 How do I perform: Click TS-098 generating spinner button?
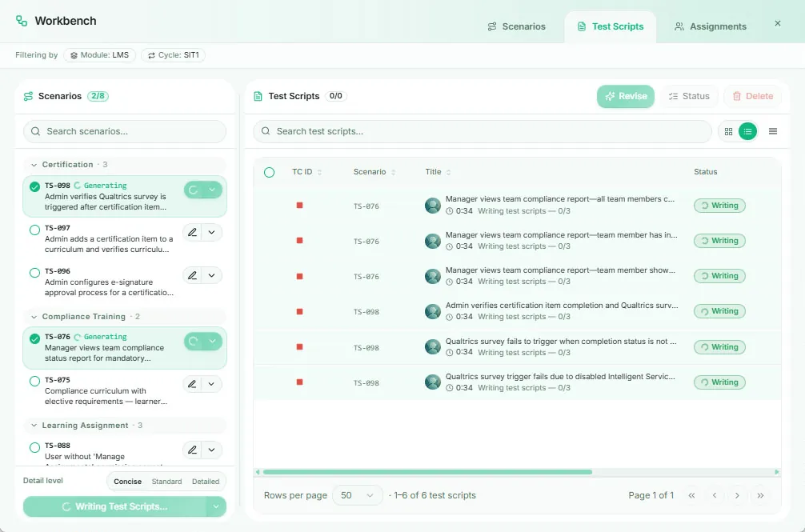194,190
